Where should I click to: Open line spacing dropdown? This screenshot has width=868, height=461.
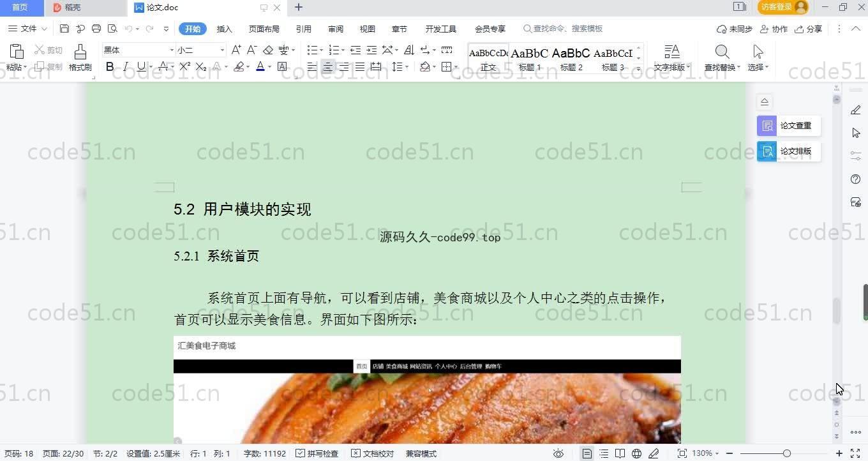coord(406,66)
